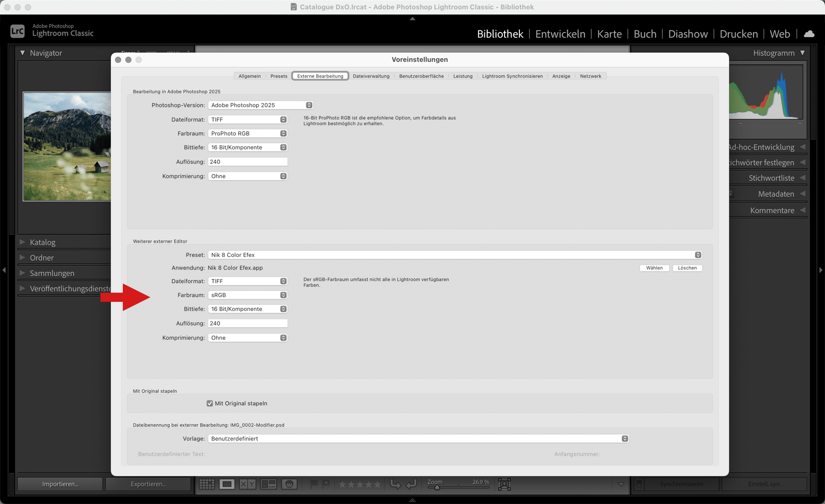Switch to Dateiverwaltung tab
Viewport: 825px width, 504px height.
(x=371, y=76)
